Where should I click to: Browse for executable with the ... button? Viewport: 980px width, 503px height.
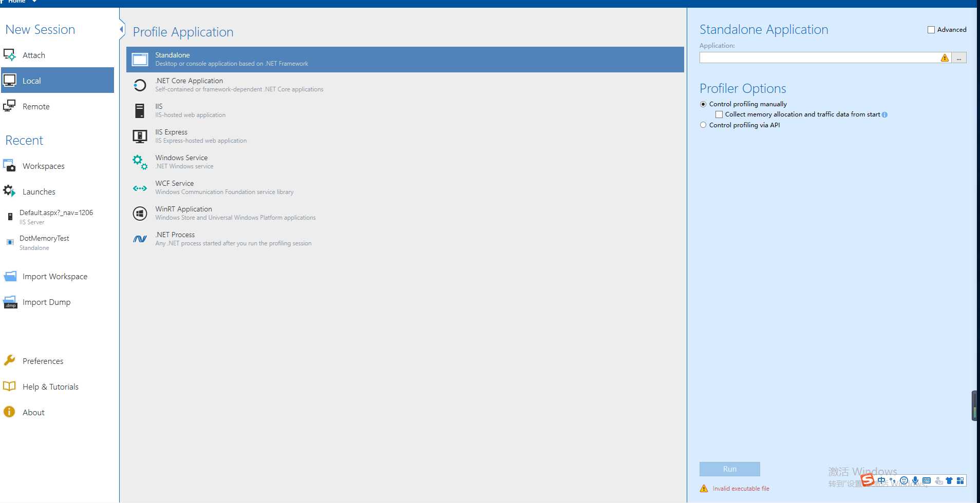point(959,57)
